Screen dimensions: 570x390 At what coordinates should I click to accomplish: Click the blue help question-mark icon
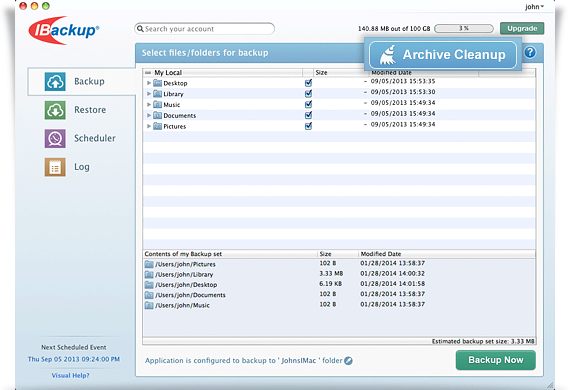[x=530, y=53]
